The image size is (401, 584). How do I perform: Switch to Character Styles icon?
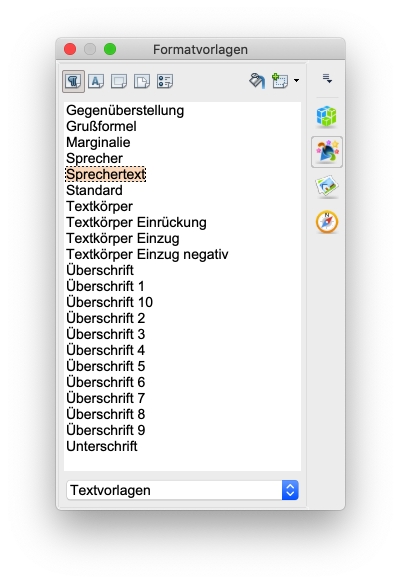tap(96, 81)
